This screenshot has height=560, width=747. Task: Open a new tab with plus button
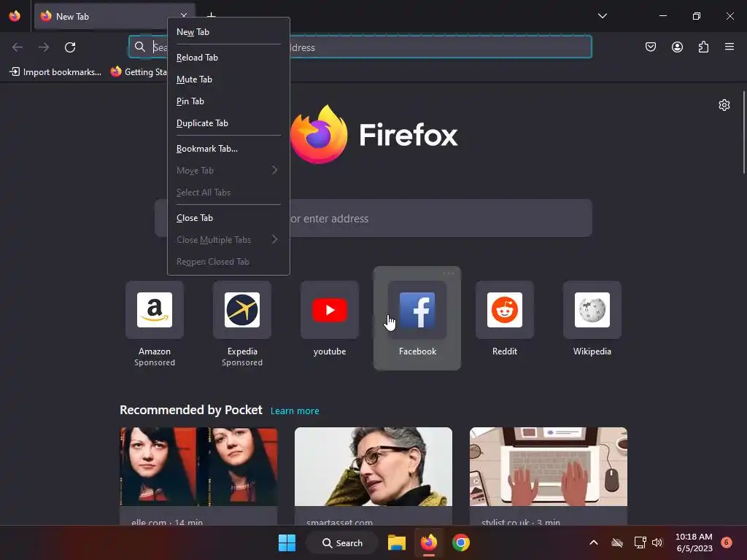coord(211,16)
